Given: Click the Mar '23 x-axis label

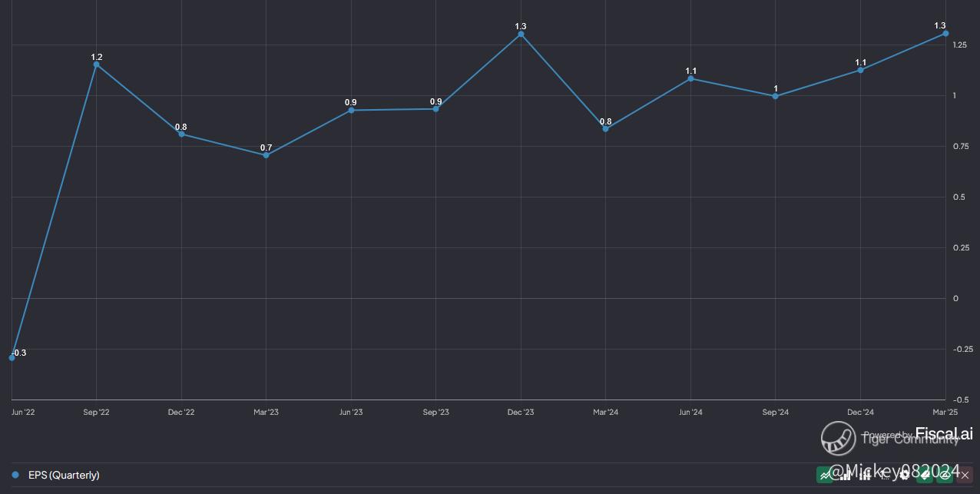Looking at the screenshot, I should click(x=266, y=413).
